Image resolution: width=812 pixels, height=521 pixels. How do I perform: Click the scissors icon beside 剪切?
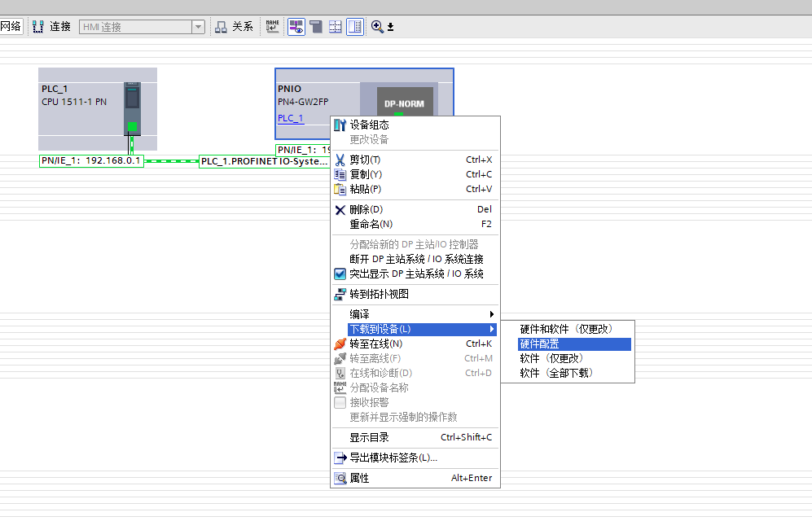340,160
